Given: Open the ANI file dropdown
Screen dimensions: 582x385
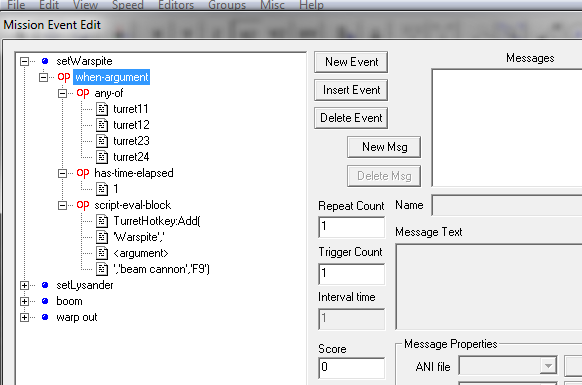Looking at the screenshot, I should point(548,366).
